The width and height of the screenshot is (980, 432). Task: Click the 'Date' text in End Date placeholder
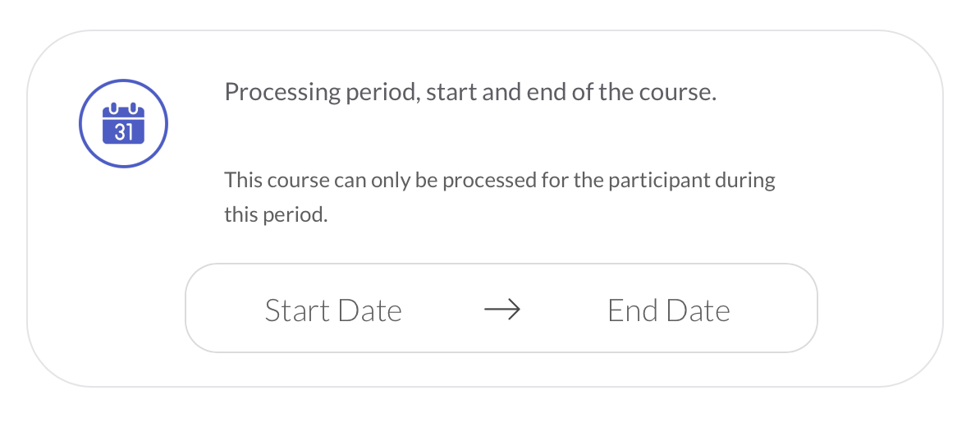[x=698, y=310]
